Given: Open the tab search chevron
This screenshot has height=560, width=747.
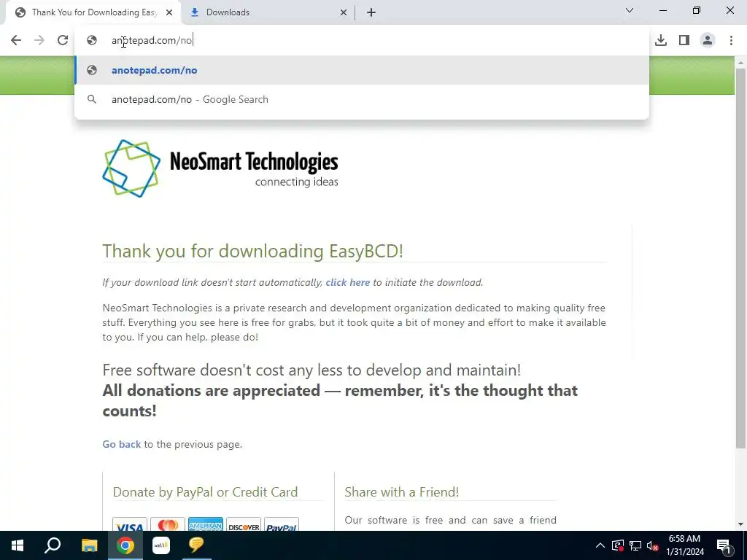Looking at the screenshot, I should tap(630, 10).
